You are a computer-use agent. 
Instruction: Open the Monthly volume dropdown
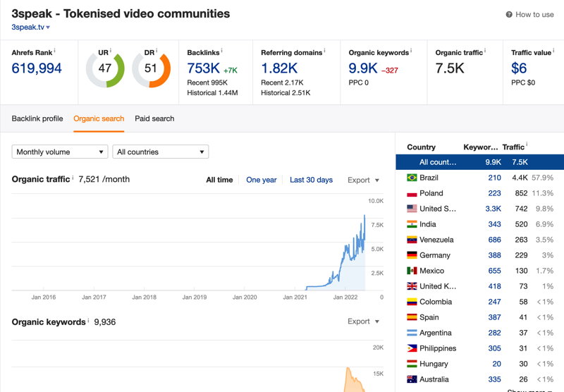(60, 152)
